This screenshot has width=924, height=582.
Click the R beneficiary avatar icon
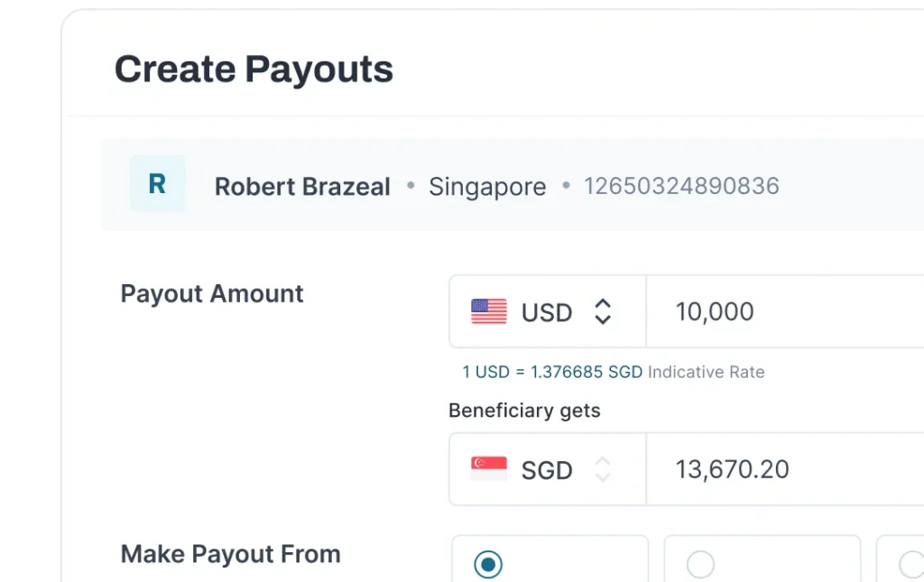click(x=157, y=184)
